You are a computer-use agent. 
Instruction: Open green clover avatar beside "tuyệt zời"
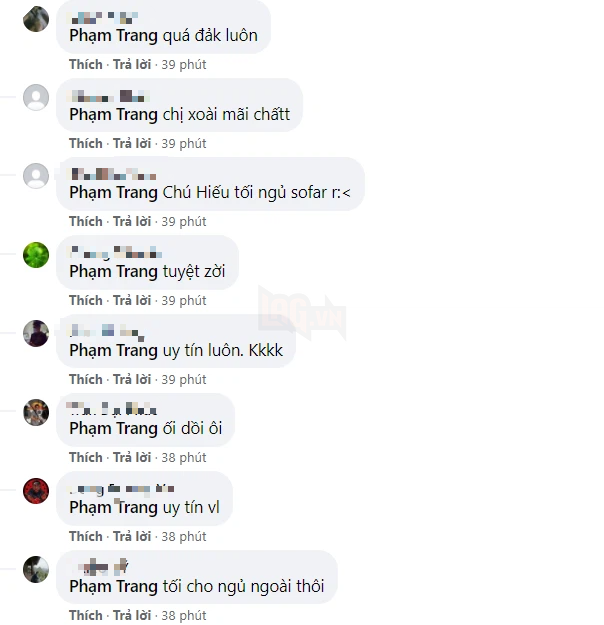click(x=36, y=255)
